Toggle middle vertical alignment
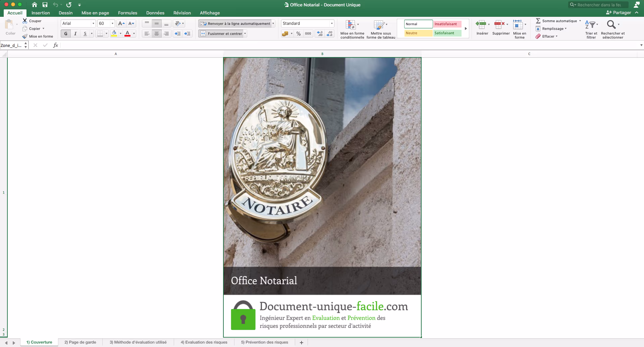Screen dimensions: 644x347 [157, 23]
